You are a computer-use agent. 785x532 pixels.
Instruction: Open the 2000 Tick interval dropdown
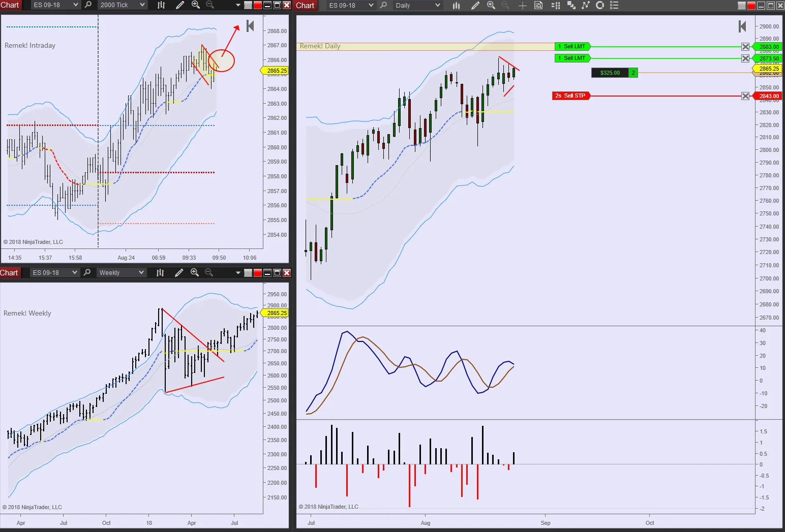click(122, 5)
